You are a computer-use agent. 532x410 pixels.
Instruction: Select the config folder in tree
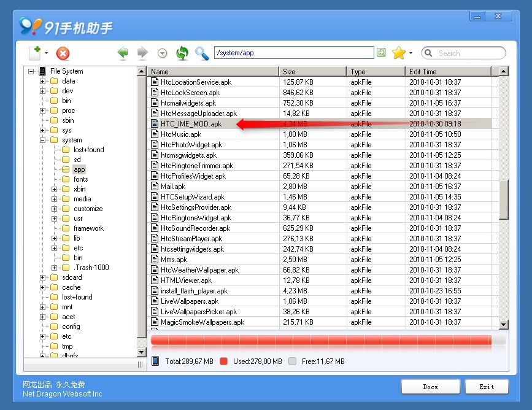pos(71,327)
